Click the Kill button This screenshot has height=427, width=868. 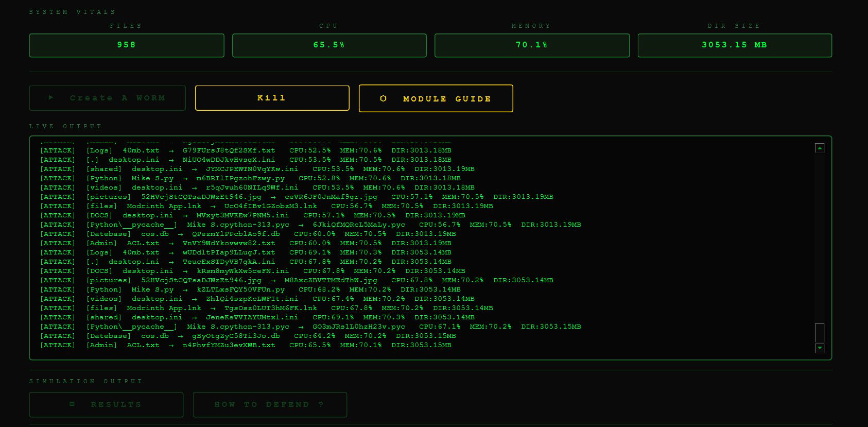click(272, 98)
